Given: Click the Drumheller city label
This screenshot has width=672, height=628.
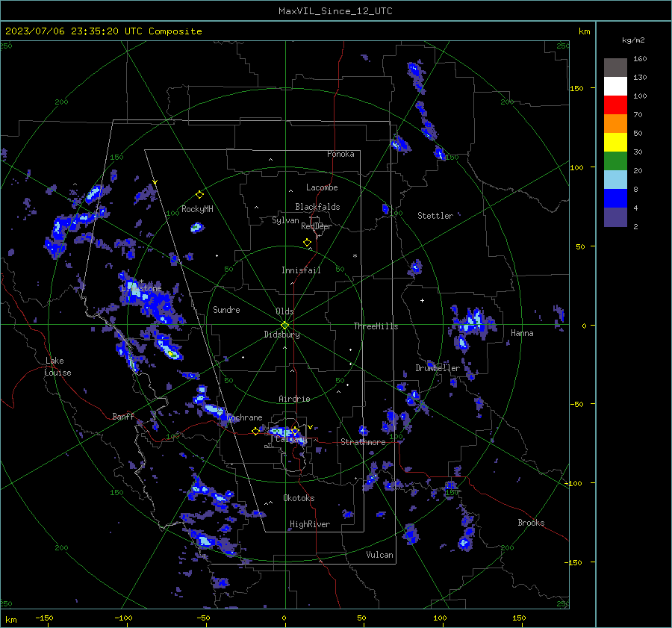Looking at the screenshot, I should [x=438, y=368].
